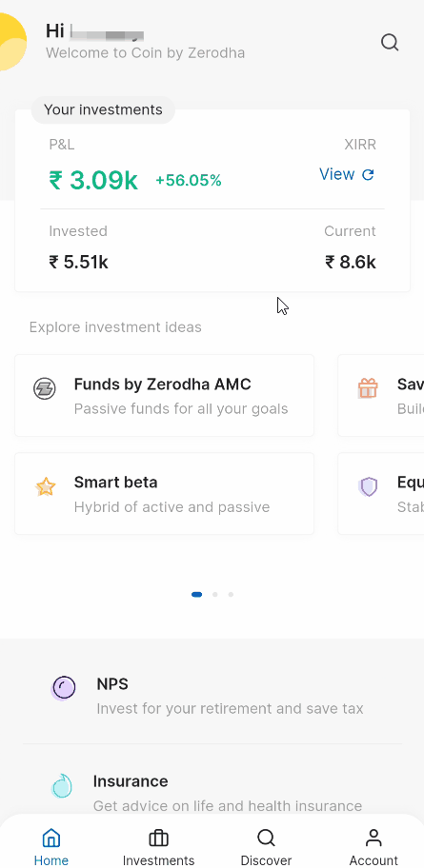Tap the purple shield icon
Screen dimensions: 424x868
coord(368,487)
